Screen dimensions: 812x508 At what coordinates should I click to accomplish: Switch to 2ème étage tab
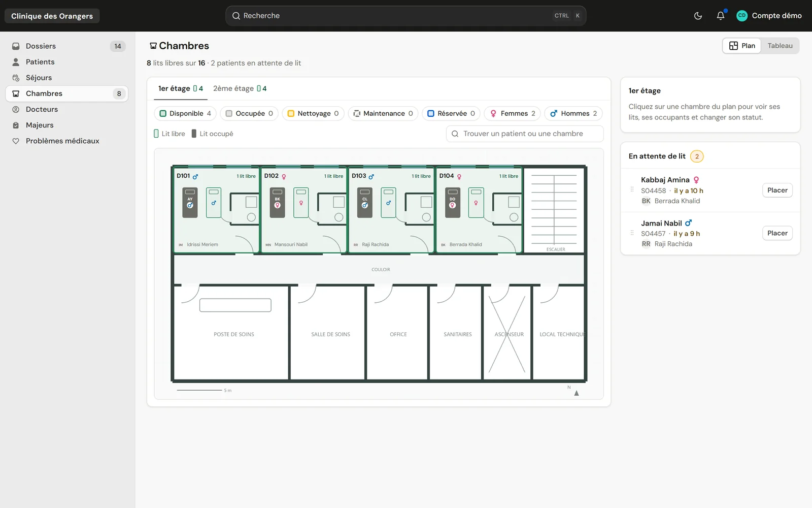coord(240,88)
